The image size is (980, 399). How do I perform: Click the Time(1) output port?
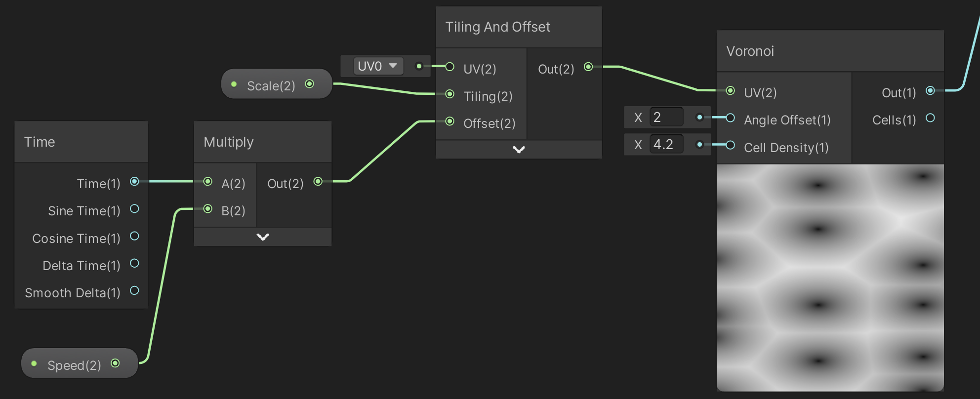click(x=134, y=182)
